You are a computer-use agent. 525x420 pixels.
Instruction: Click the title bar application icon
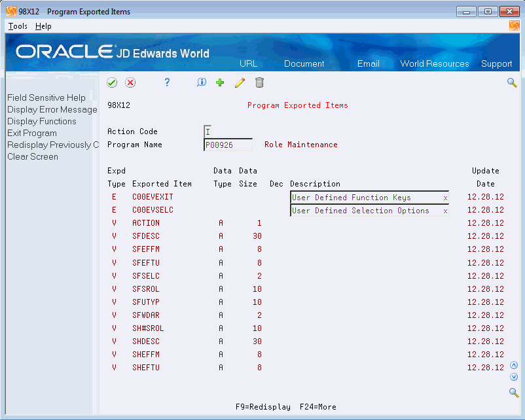point(11,11)
